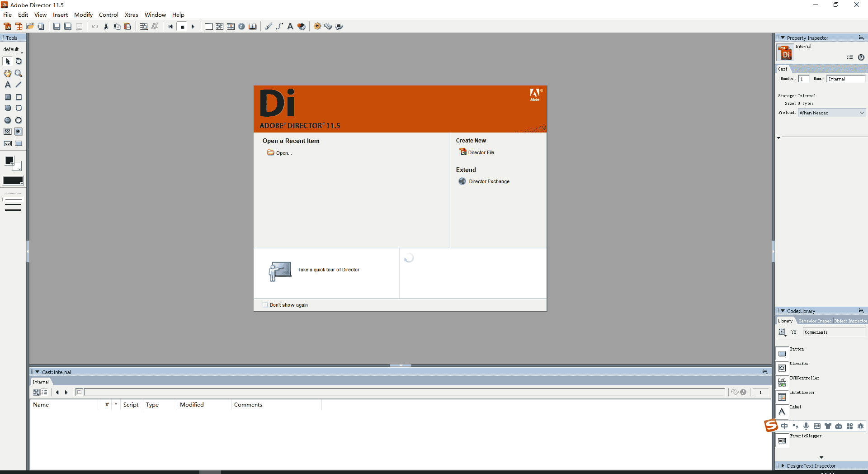Switch Cast panel to list view style

pos(44,392)
